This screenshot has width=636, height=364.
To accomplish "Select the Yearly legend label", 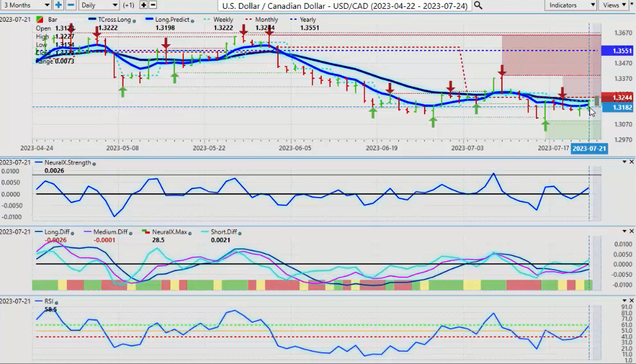I will click(308, 20).
